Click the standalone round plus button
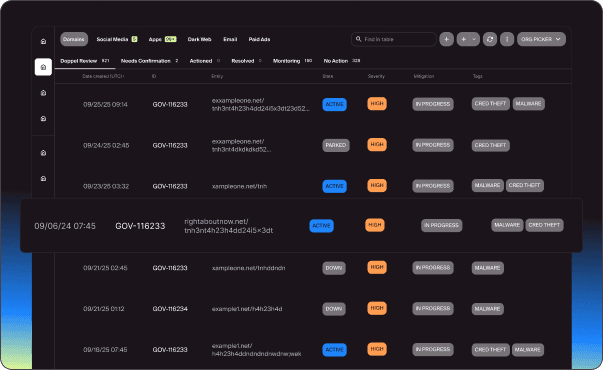 click(x=446, y=39)
